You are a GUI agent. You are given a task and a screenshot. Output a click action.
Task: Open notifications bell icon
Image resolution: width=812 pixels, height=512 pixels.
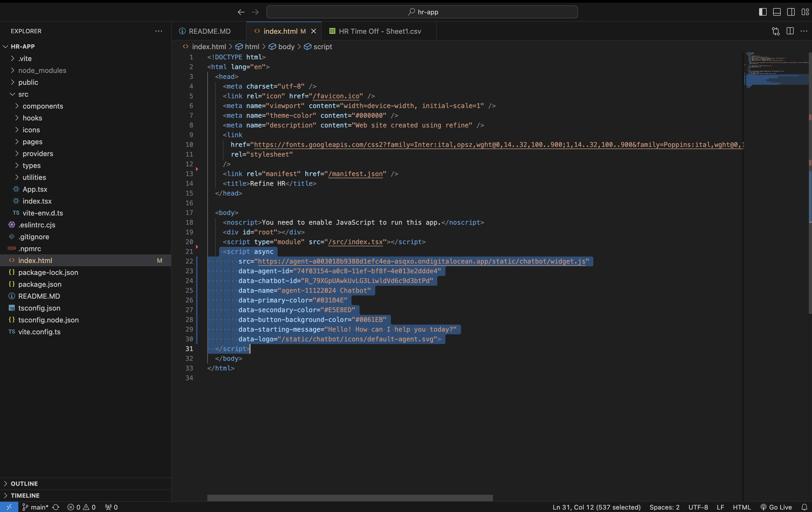pyautogui.click(x=804, y=507)
